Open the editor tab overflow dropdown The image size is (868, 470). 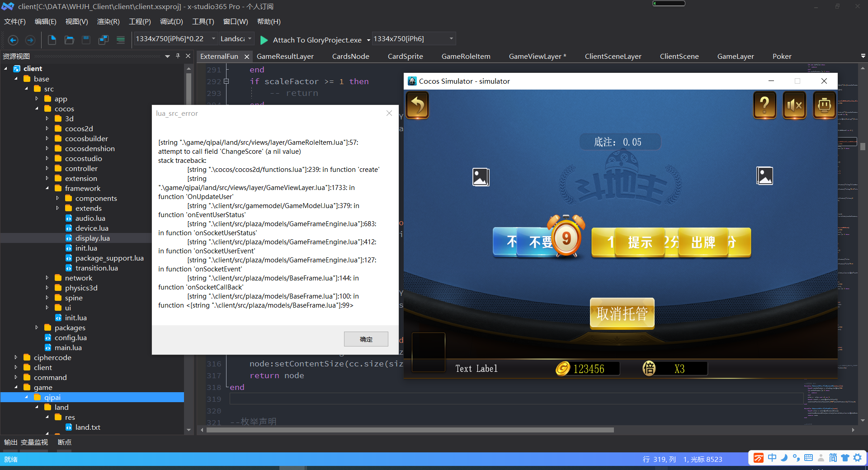coord(863,56)
